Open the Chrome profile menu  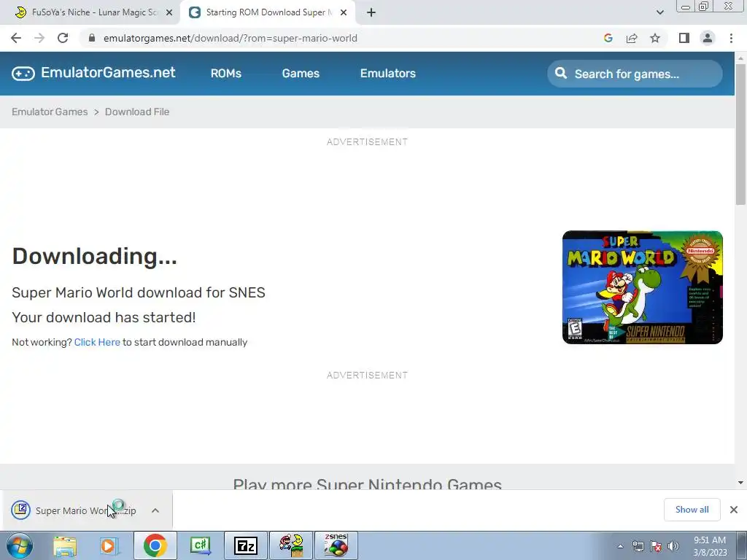point(708,38)
